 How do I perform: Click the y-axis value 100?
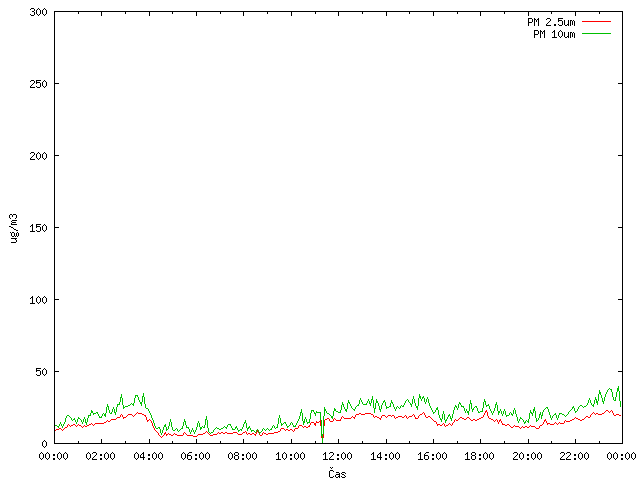[38, 300]
